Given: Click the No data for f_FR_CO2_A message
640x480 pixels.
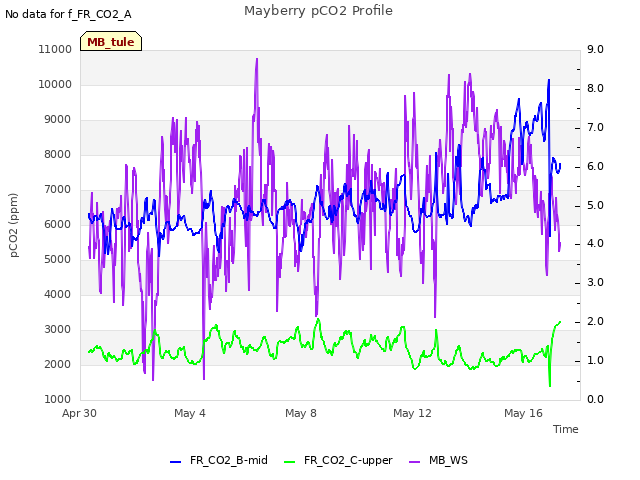Looking at the screenshot, I should tap(68, 14).
